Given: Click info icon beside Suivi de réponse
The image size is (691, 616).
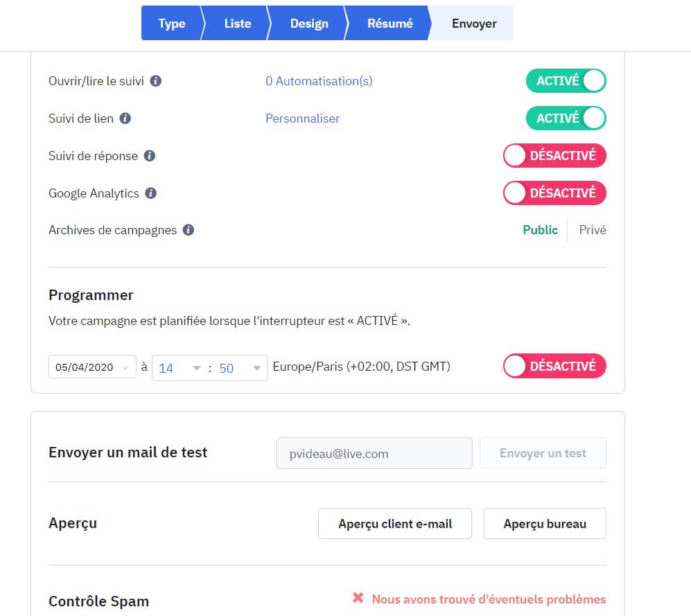Looking at the screenshot, I should (150, 156).
